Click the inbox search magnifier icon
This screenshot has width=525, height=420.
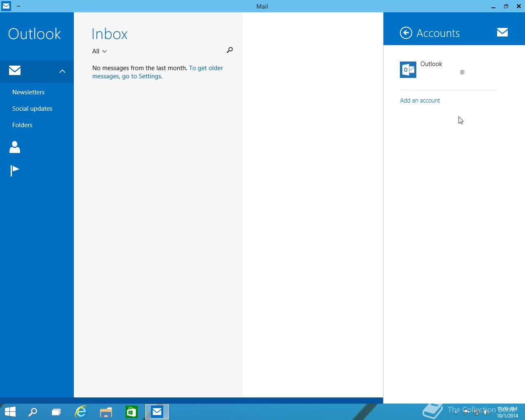(230, 50)
